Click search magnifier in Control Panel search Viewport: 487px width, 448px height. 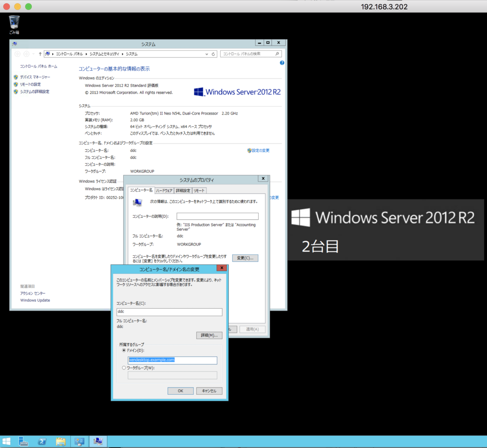tap(277, 54)
